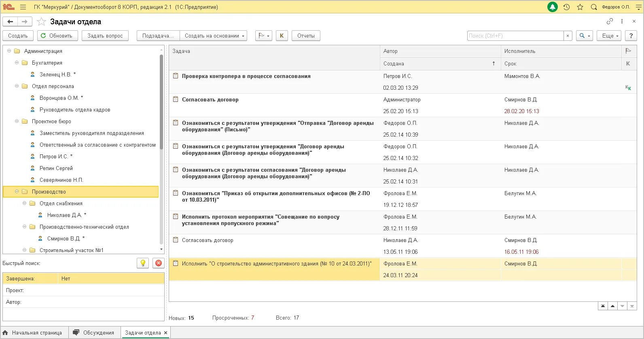Move down one row in task list
The height and width of the screenshot is (339, 644).
623,306
